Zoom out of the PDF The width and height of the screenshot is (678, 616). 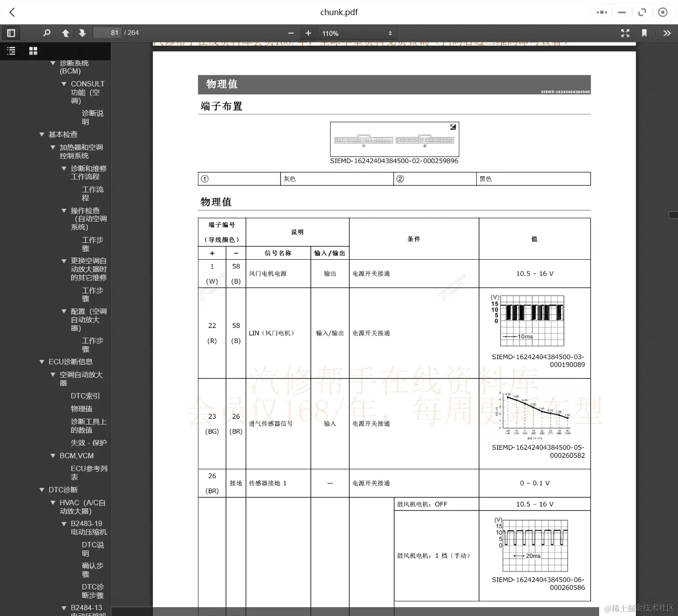point(291,33)
